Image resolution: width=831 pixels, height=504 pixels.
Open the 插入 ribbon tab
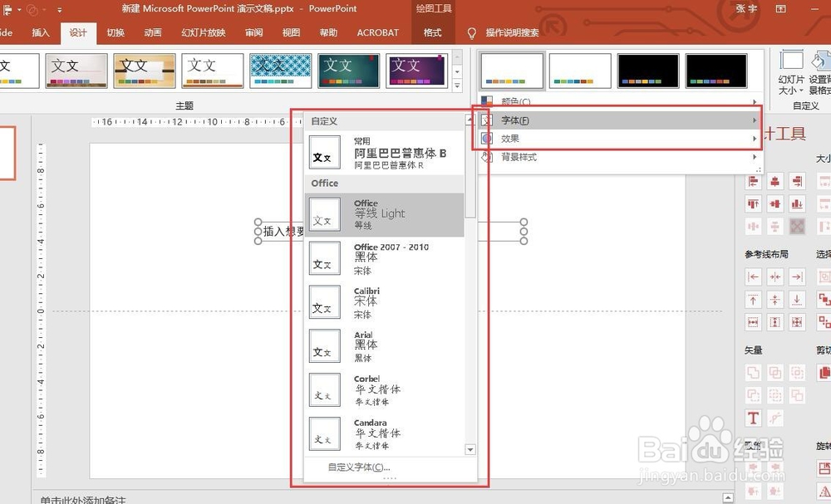tap(41, 33)
